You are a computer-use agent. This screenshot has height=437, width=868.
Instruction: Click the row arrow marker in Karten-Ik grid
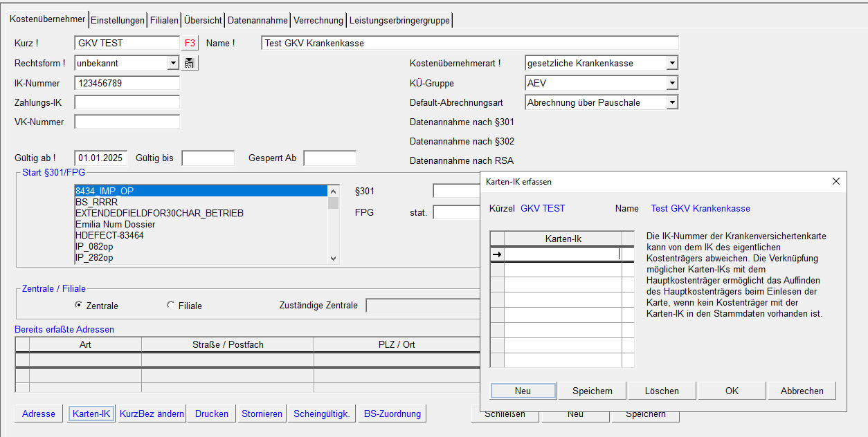click(497, 254)
